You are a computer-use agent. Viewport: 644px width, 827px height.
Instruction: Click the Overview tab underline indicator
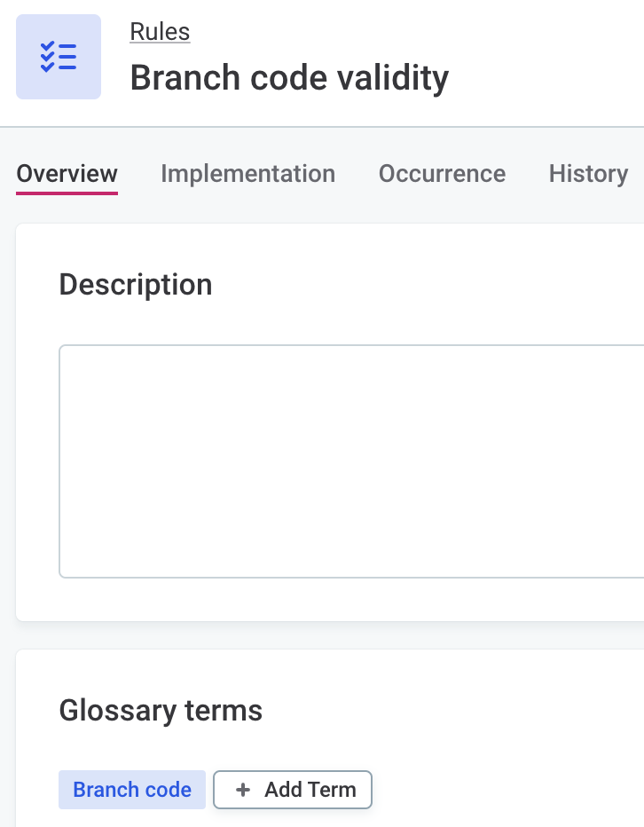point(67,192)
